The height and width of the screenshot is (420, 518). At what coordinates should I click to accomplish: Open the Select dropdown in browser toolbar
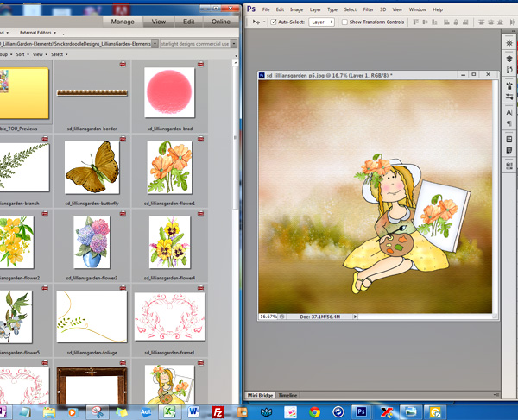59,54
